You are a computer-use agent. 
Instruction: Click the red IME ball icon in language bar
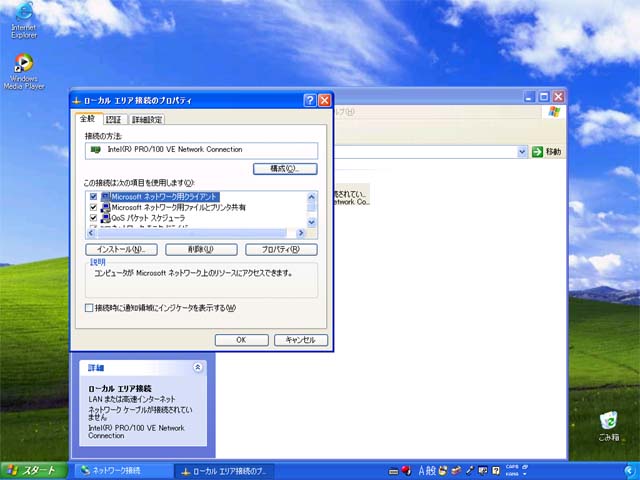(x=406, y=471)
